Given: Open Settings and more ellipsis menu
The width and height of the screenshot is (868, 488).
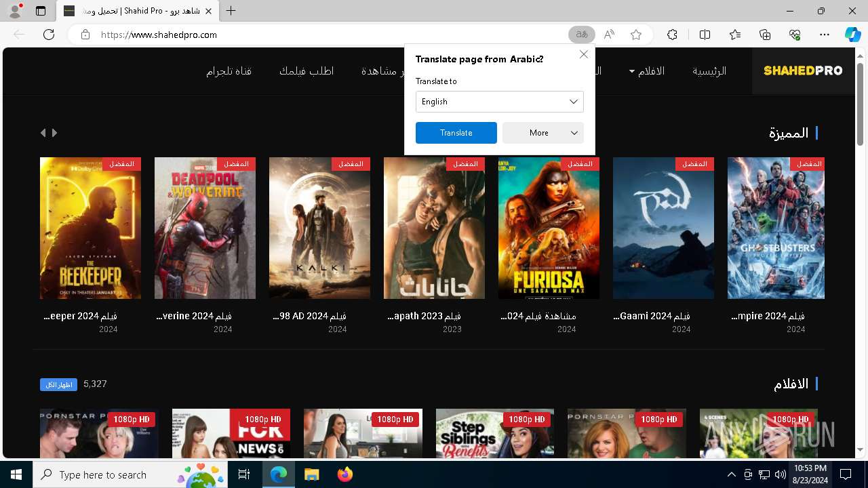Looking at the screenshot, I should click(825, 35).
